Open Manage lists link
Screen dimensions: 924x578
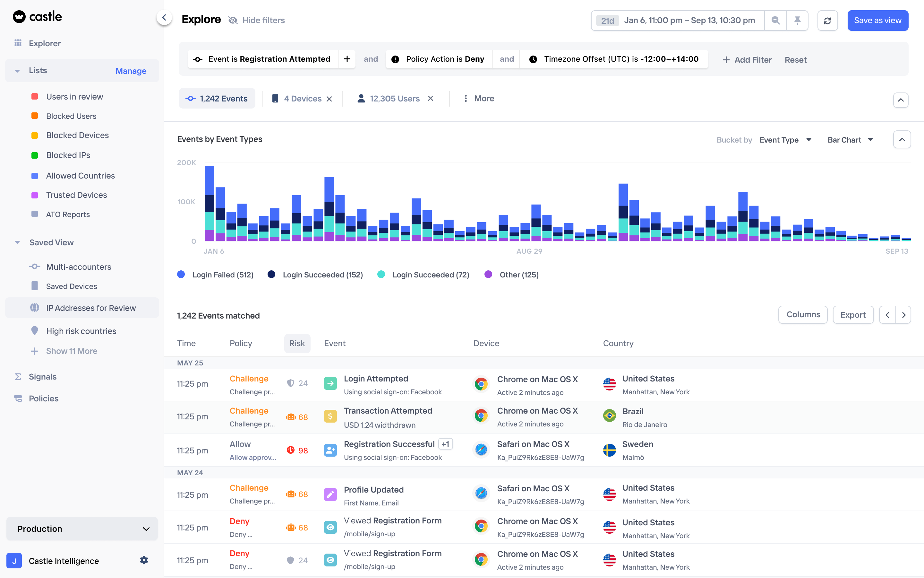pyautogui.click(x=131, y=71)
